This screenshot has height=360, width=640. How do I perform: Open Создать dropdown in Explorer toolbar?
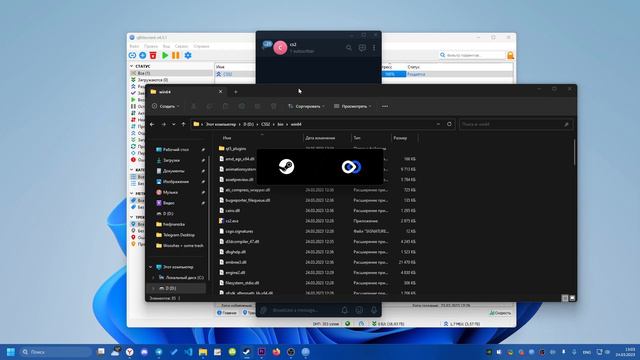(166, 106)
